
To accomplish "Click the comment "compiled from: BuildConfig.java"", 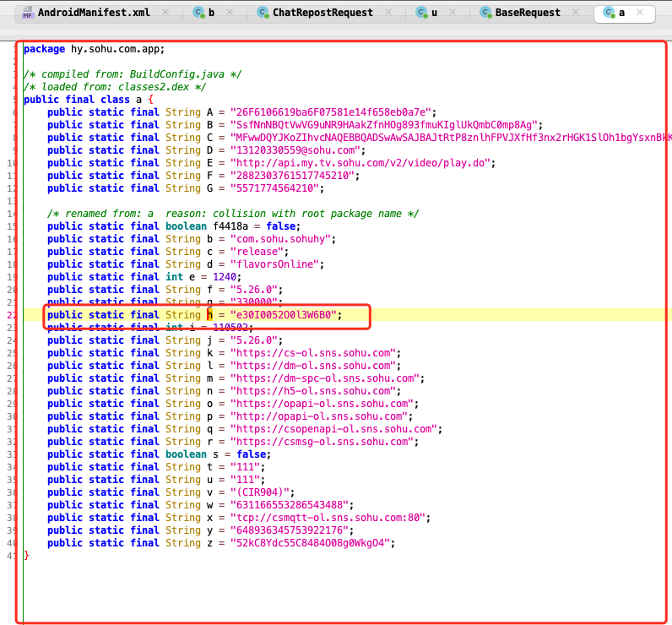I will [x=133, y=74].
